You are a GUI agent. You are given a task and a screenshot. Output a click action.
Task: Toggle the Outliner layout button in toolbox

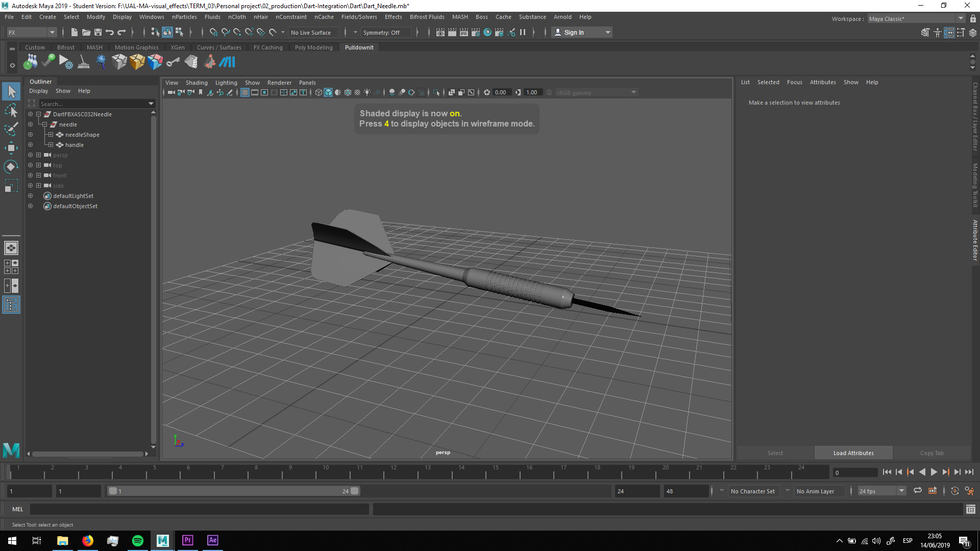(x=11, y=305)
